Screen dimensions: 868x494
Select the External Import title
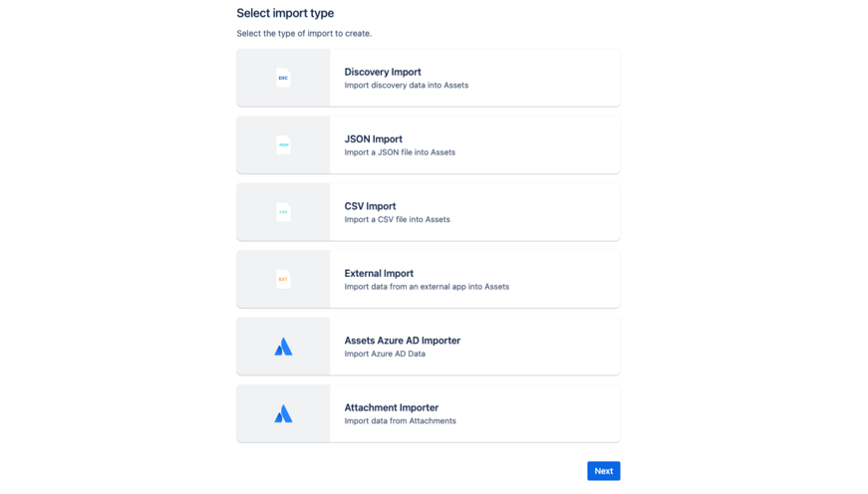pos(379,273)
